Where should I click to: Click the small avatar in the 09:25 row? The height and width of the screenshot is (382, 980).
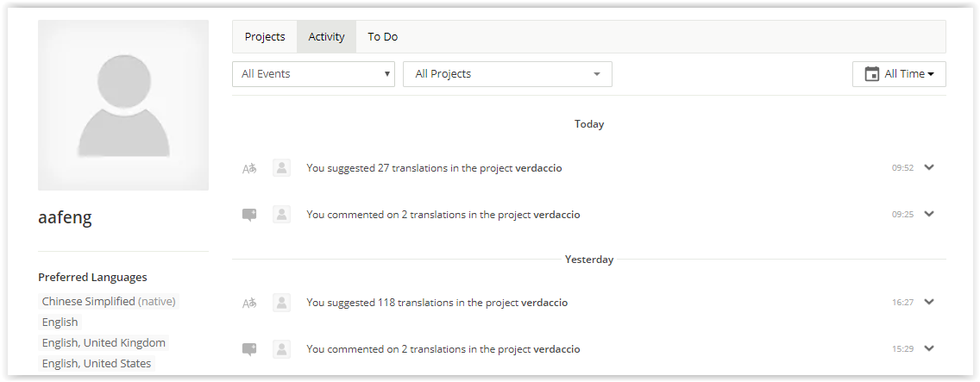pyautogui.click(x=282, y=215)
